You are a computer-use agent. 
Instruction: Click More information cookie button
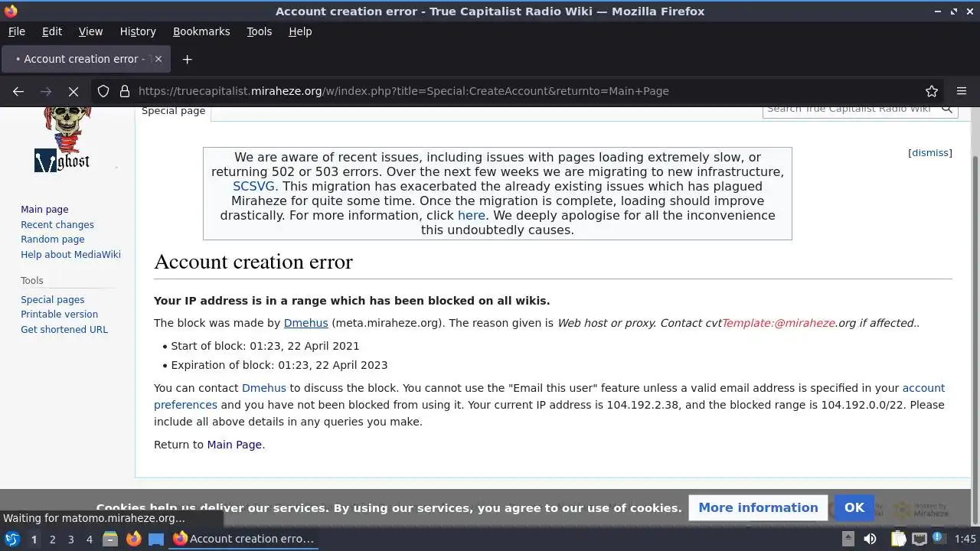[x=758, y=508]
